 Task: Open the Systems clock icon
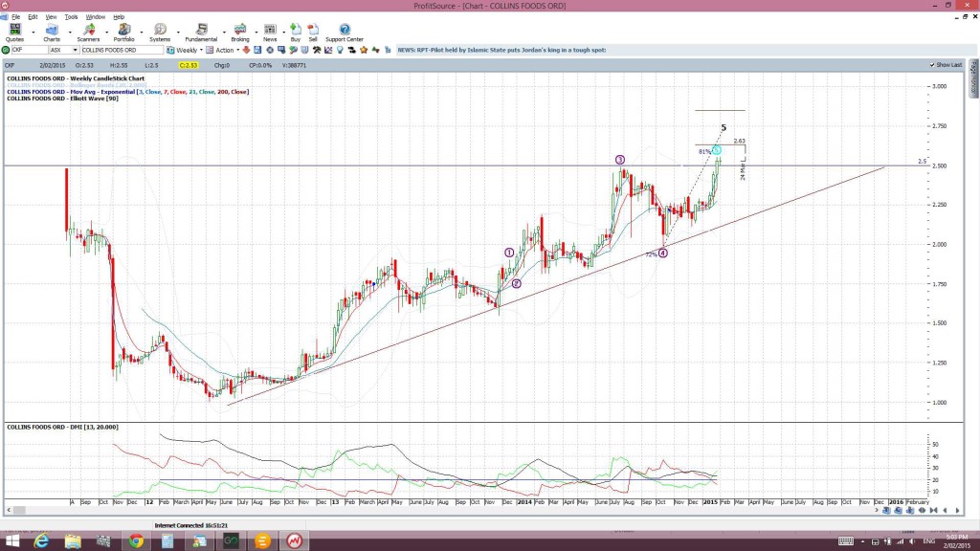tap(160, 30)
